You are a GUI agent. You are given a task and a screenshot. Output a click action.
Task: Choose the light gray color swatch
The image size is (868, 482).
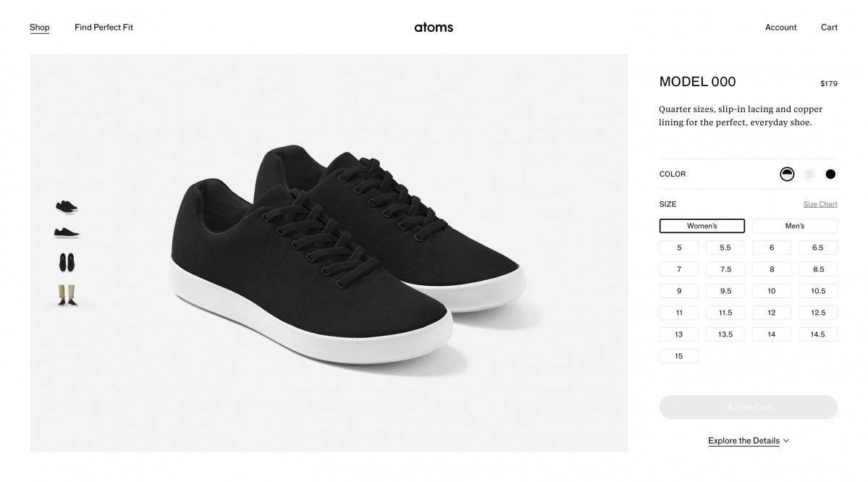coord(809,174)
